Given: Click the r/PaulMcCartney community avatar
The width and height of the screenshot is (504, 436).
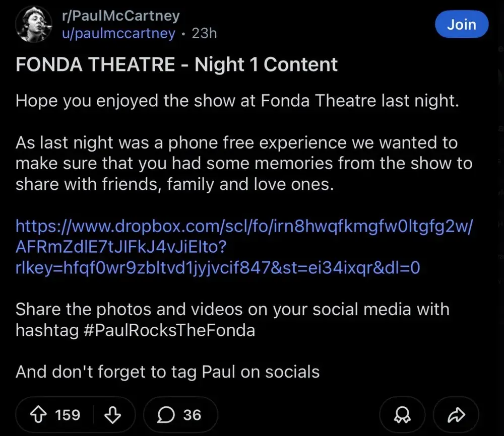Looking at the screenshot, I should (x=34, y=25).
